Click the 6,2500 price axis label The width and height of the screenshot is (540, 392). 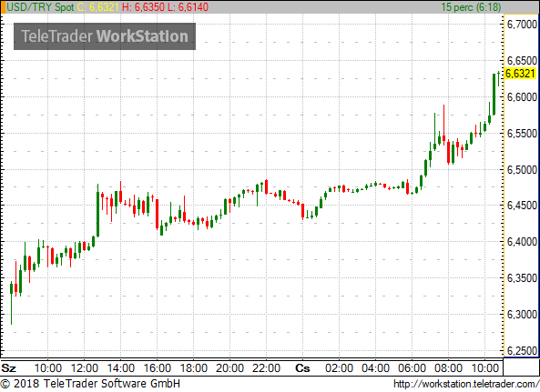coord(522,351)
